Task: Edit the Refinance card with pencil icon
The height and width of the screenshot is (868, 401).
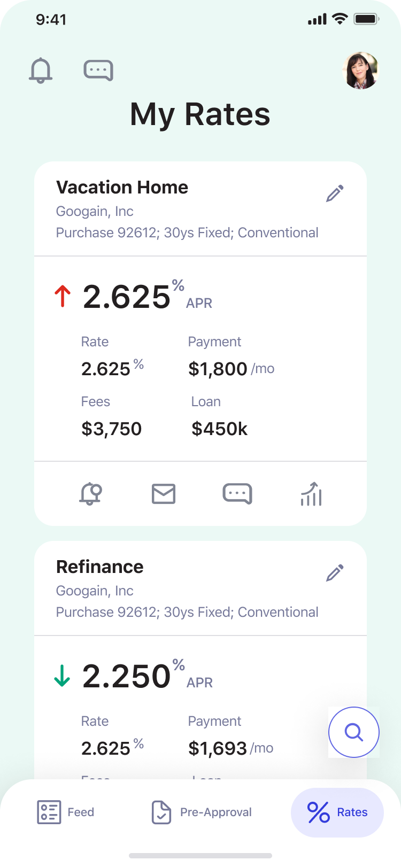Action: click(335, 573)
